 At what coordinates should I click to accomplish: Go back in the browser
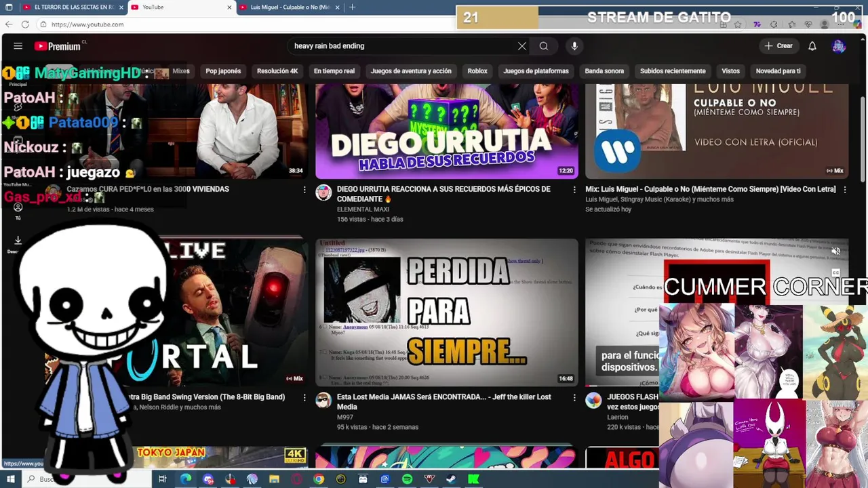(x=9, y=24)
